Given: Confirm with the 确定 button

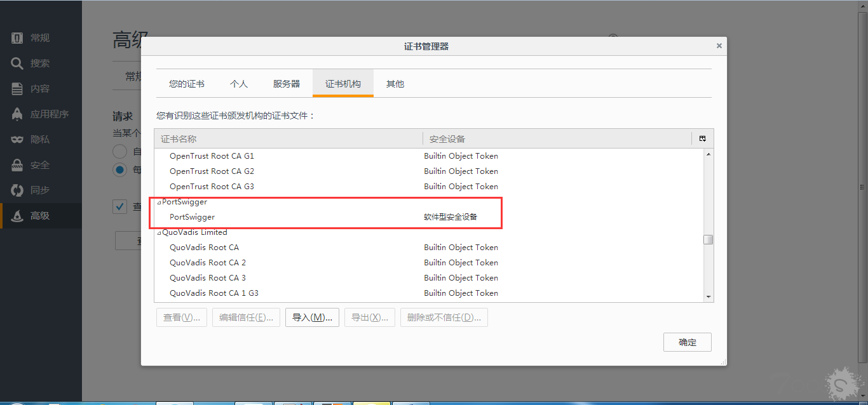Looking at the screenshot, I should (x=688, y=342).
